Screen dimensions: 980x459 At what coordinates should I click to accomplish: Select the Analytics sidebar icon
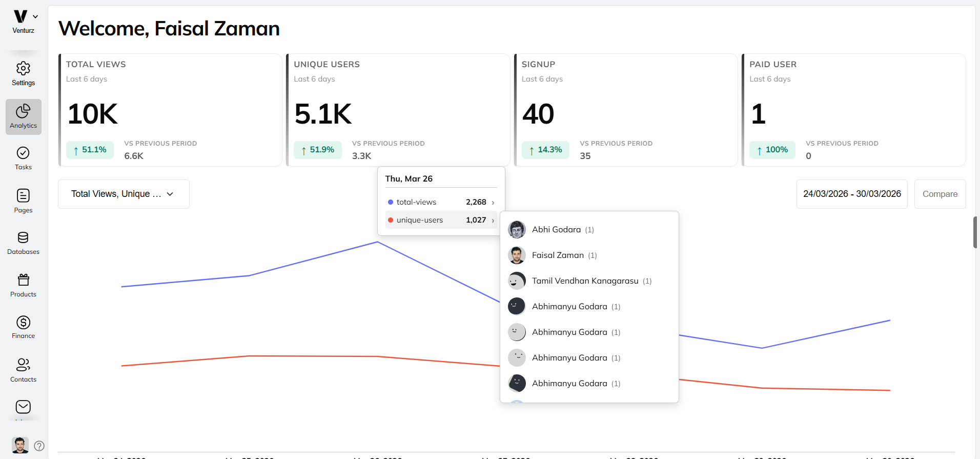(x=23, y=116)
